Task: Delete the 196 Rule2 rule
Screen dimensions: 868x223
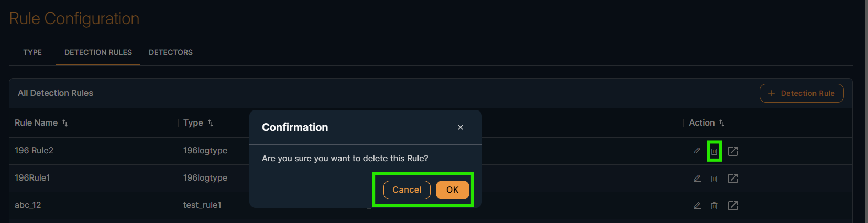Action: click(714, 151)
